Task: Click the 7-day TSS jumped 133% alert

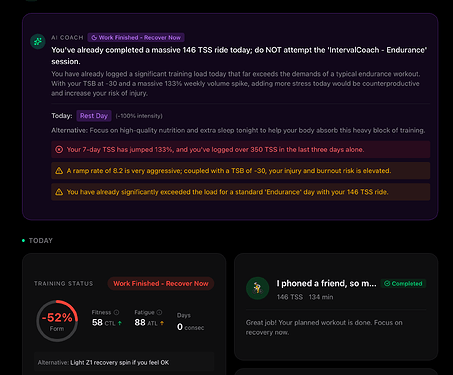Action: [x=241, y=149]
